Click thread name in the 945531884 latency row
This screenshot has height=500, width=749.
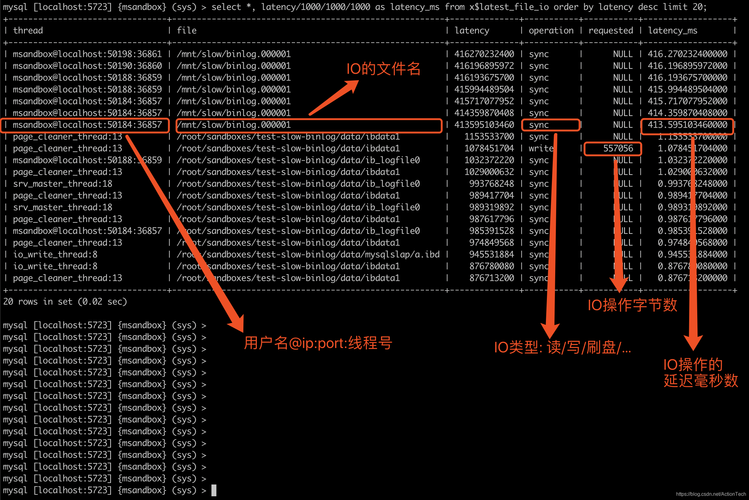(x=55, y=255)
